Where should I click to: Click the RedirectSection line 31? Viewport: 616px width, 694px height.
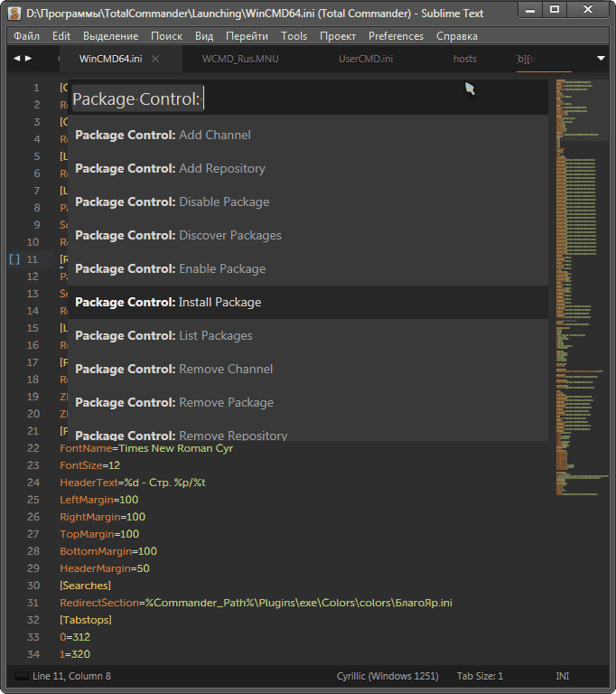(x=257, y=603)
